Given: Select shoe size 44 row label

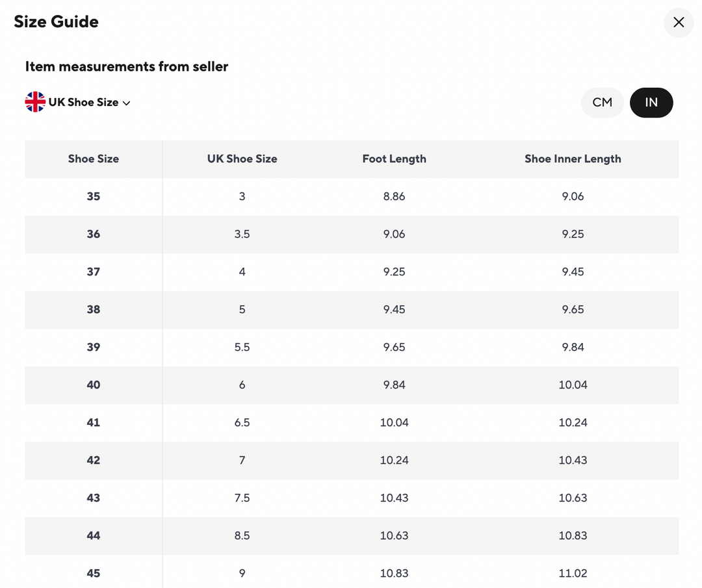Looking at the screenshot, I should [x=94, y=536].
